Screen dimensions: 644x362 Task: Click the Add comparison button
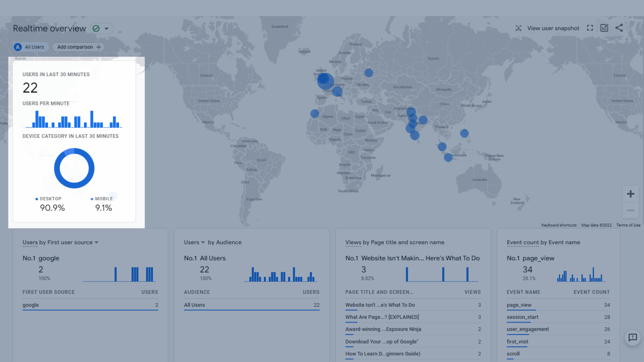pos(79,47)
